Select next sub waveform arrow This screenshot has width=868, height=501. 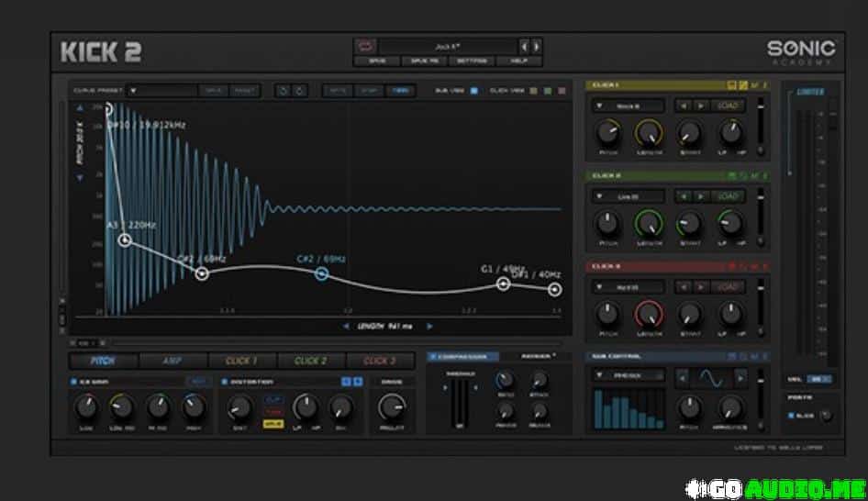coord(740,378)
